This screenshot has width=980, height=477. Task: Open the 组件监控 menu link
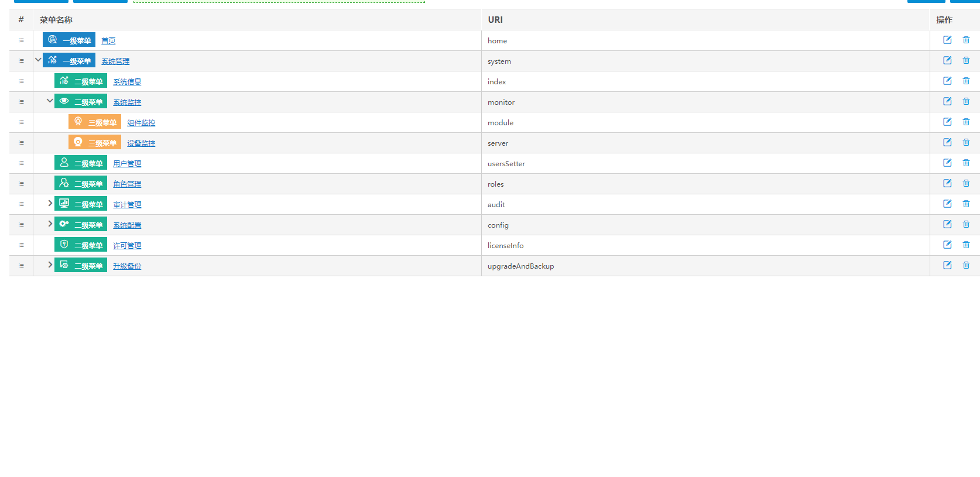pos(141,123)
